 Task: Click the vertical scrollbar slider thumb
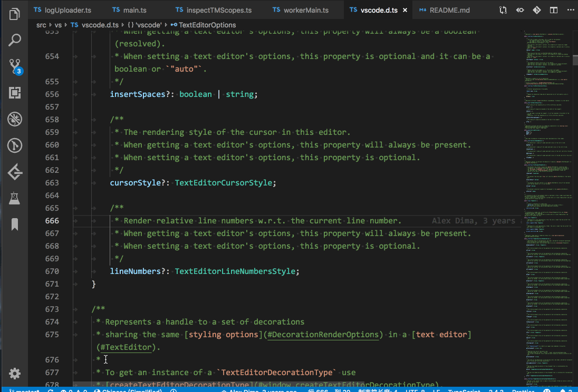[575, 60]
